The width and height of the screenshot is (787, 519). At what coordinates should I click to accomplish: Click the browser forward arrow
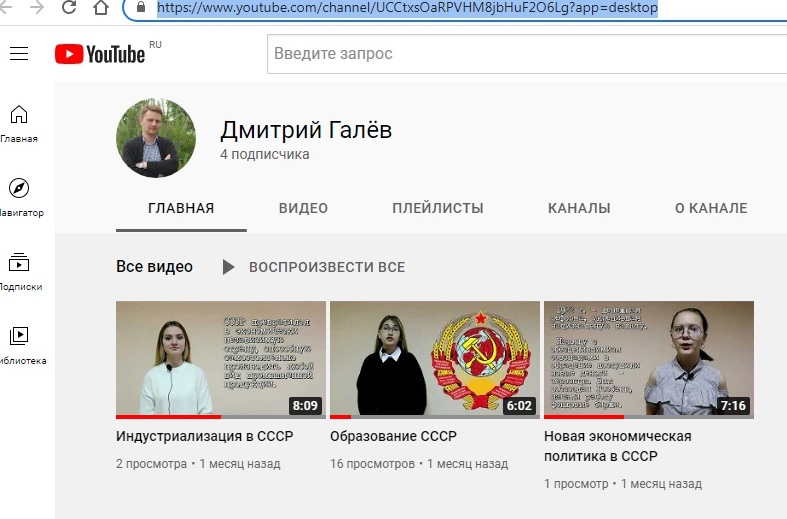point(36,8)
